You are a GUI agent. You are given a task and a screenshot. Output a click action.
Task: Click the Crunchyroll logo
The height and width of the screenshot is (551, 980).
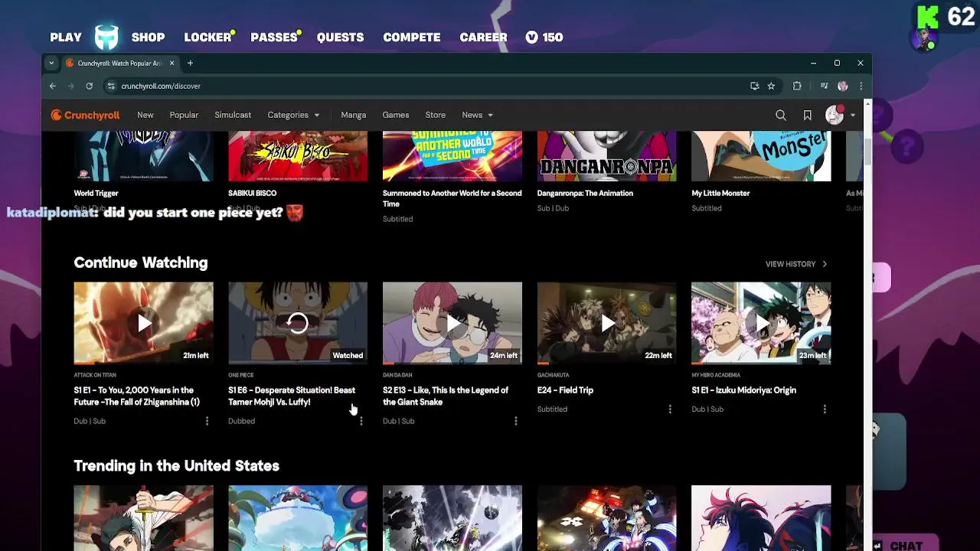tap(85, 115)
